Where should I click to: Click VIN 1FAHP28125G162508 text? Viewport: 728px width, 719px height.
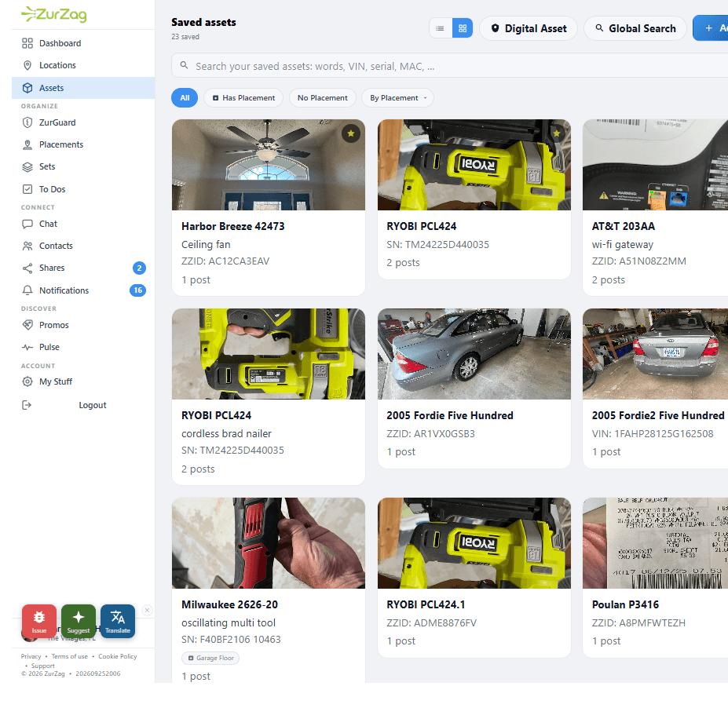653,433
